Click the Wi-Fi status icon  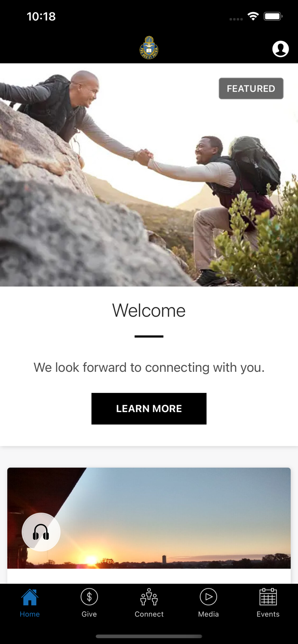[x=253, y=16]
